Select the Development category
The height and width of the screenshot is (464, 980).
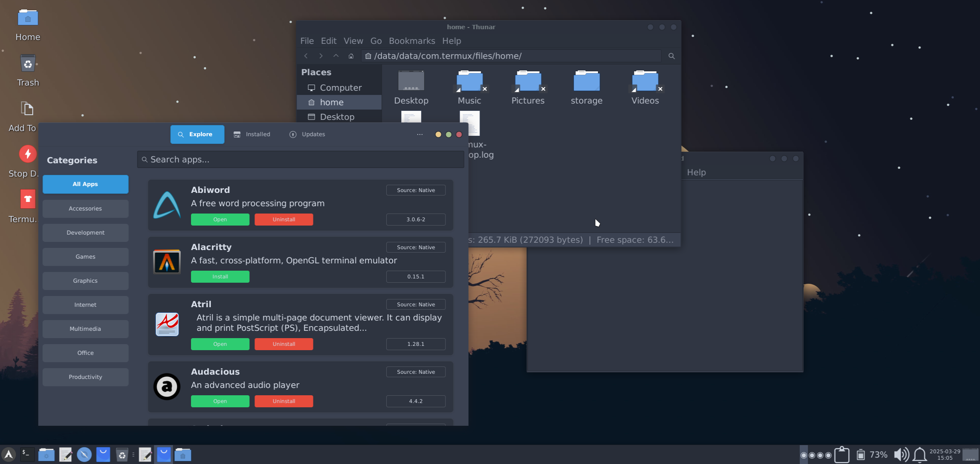[x=85, y=232]
